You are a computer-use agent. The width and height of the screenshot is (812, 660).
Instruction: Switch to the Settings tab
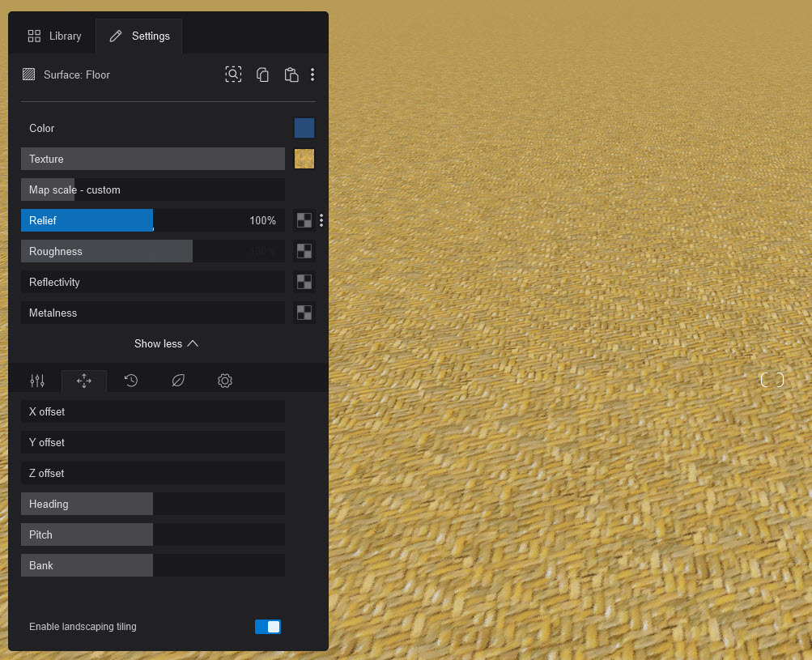138,36
